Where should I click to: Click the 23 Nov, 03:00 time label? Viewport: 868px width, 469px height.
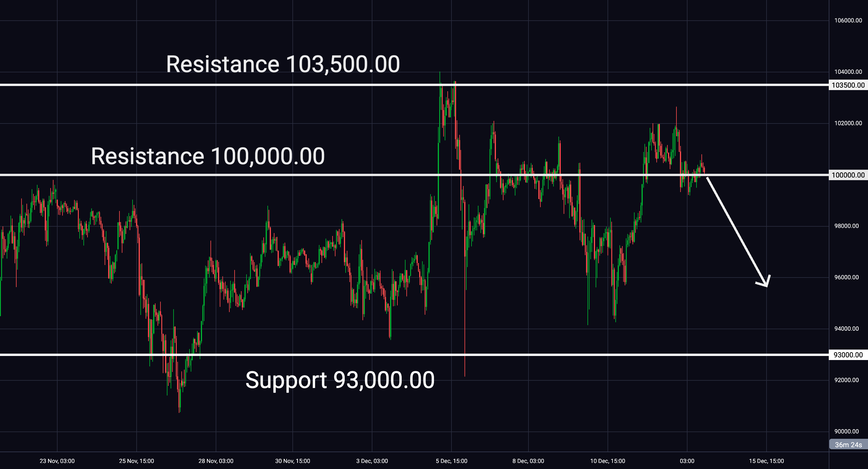(57, 461)
